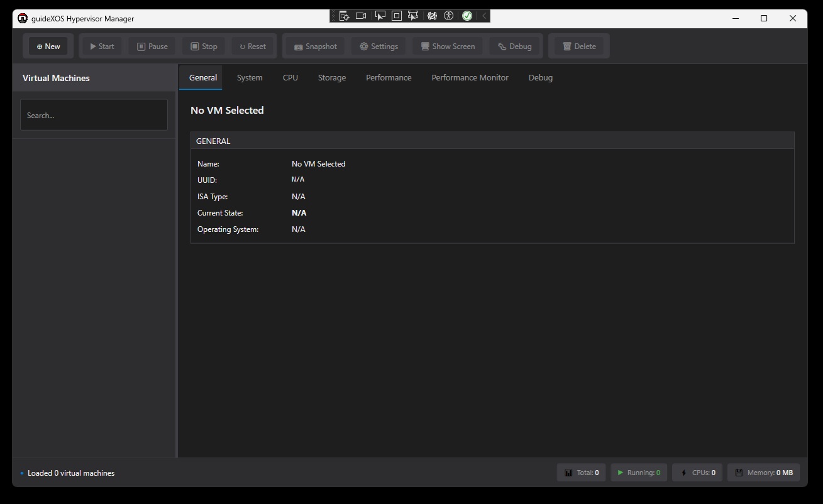
Task: Toggle the layout adorners square icon in the overlay
Action: pos(397,16)
